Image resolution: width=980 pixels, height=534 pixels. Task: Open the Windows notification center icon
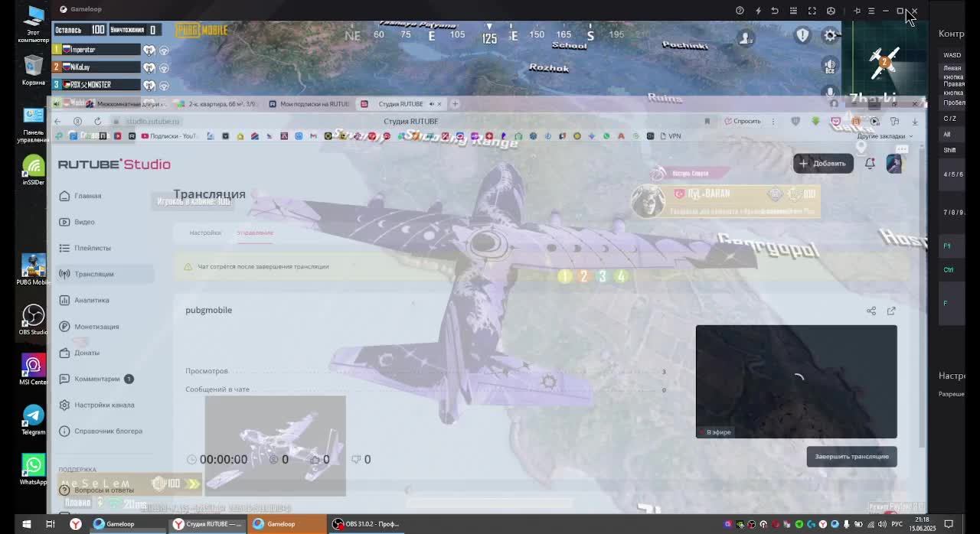(x=949, y=524)
